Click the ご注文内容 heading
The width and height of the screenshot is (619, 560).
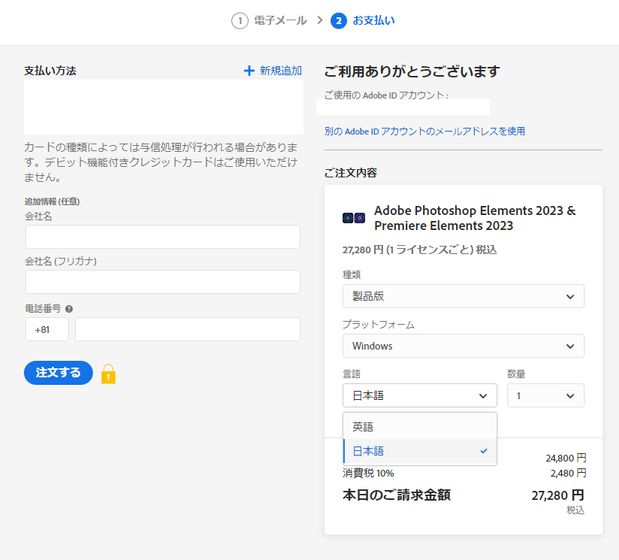[x=351, y=173]
